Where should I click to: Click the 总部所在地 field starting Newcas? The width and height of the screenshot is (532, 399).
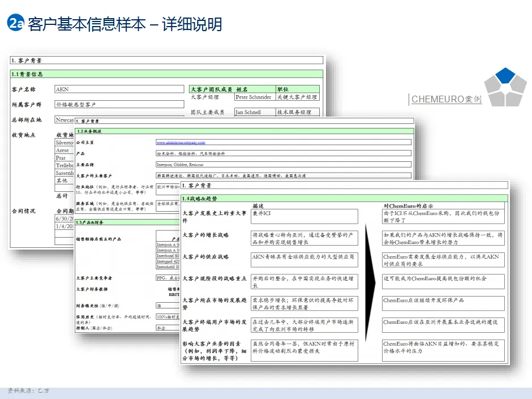(65, 120)
